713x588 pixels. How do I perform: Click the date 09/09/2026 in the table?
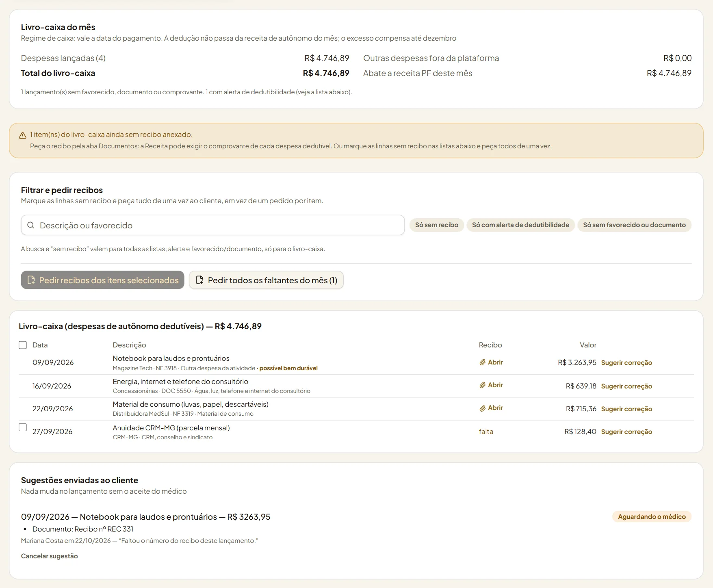coord(53,362)
